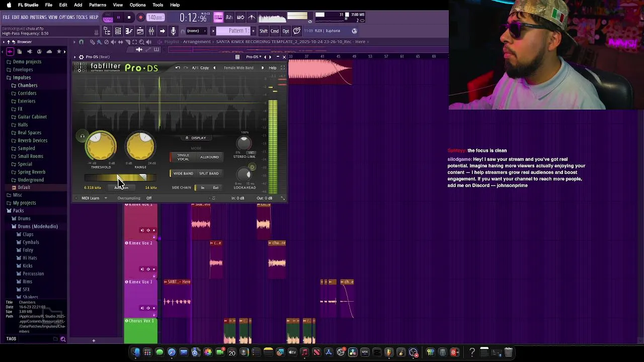Select Allround mode
644x362 pixels.
pos(209,157)
